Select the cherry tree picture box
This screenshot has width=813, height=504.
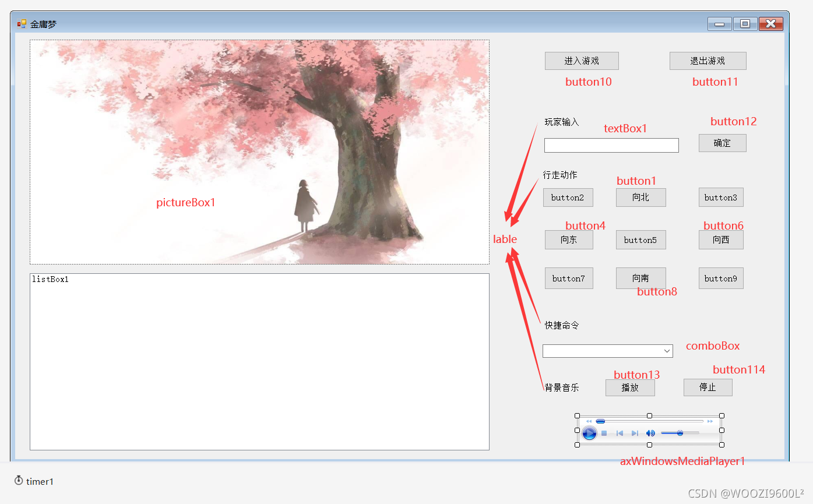(259, 152)
